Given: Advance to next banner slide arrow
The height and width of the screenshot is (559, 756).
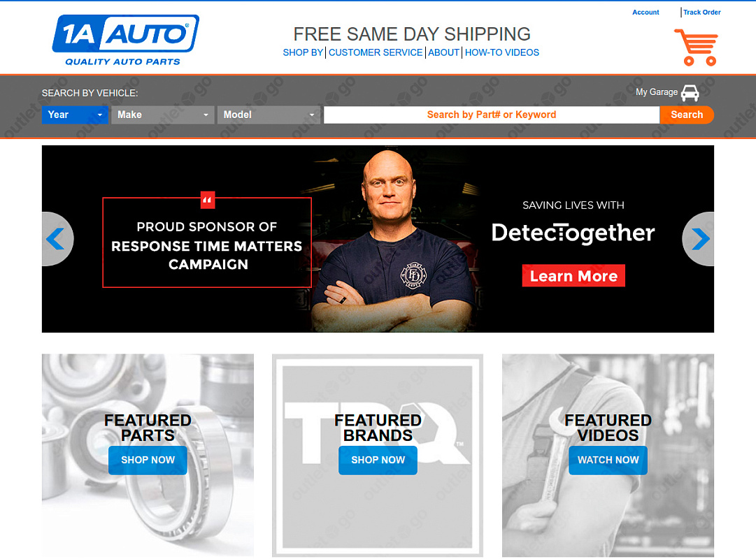Looking at the screenshot, I should [x=699, y=238].
